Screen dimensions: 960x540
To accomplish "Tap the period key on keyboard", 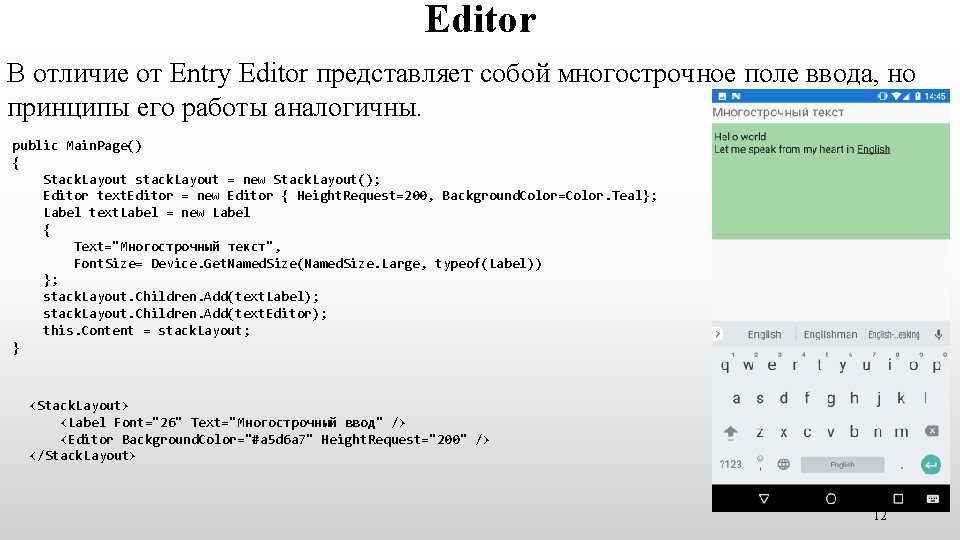I will (x=902, y=467).
